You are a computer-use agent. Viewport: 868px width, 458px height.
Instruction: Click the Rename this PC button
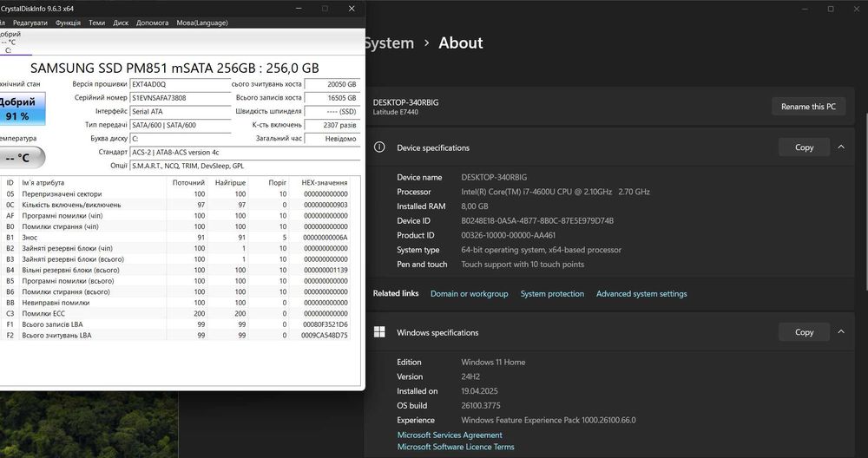pos(808,106)
